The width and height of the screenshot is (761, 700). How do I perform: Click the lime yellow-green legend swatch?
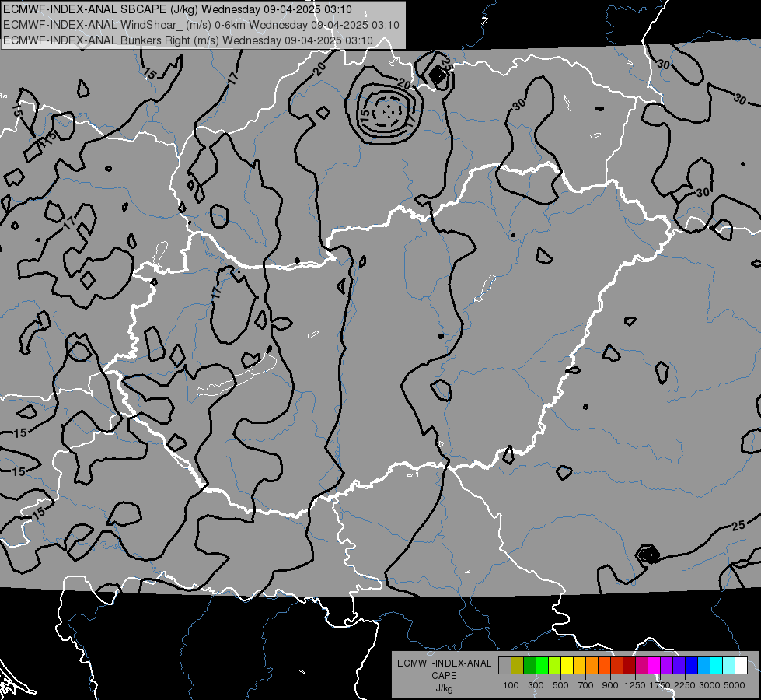pos(554,666)
